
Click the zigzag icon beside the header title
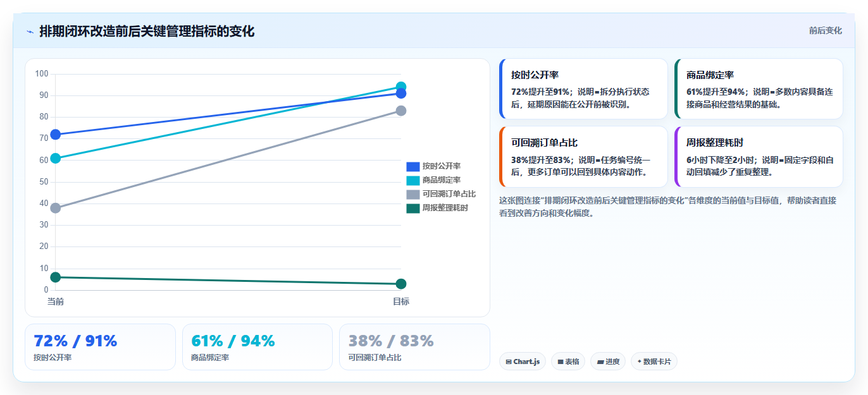(x=30, y=32)
